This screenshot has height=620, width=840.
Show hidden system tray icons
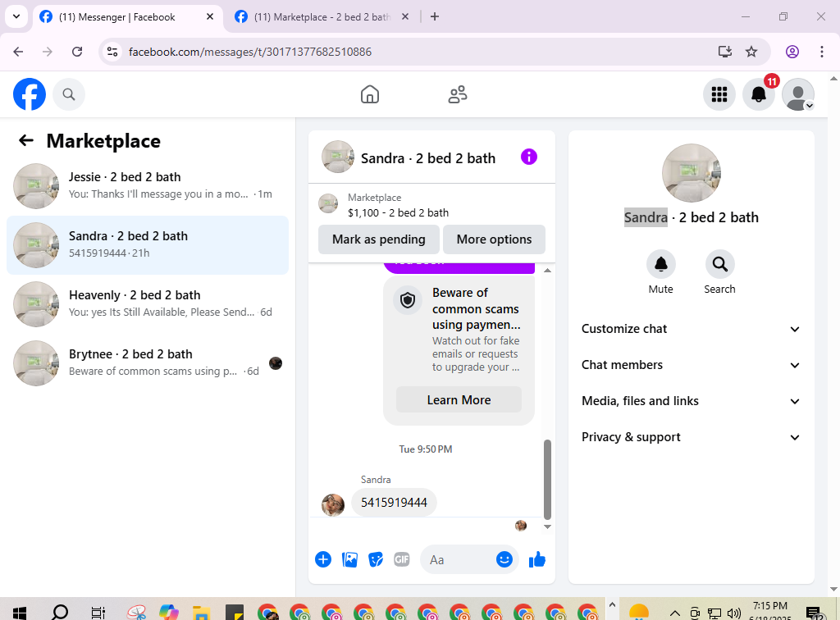675,613
